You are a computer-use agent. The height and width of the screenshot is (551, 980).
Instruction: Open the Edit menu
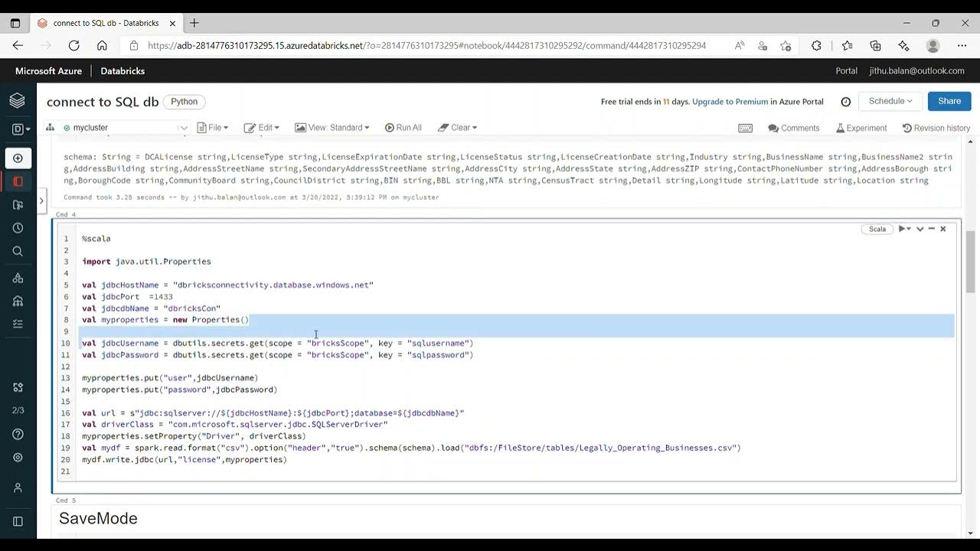pyautogui.click(x=261, y=128)
